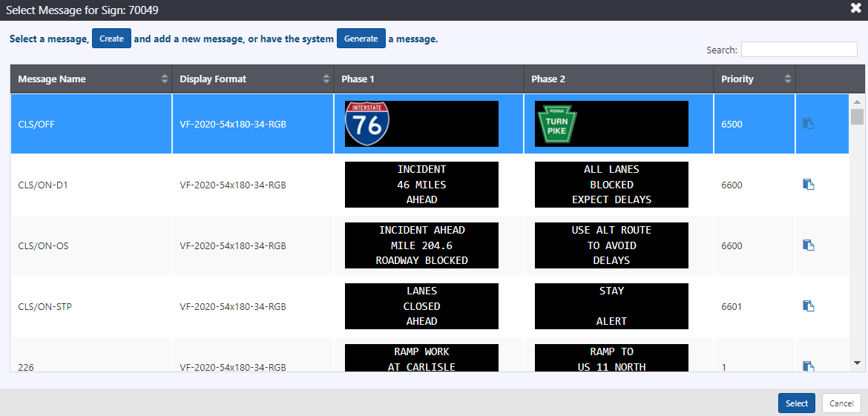Confirm with the Select button
This screenshot has width=868, height=416.
point(797,403)
